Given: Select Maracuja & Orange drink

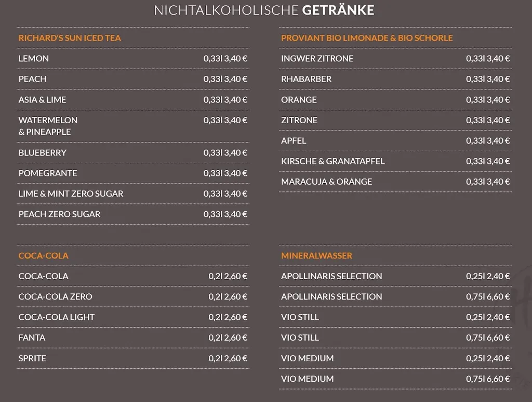Looking at the screenshot, I should tap(326, 181).
